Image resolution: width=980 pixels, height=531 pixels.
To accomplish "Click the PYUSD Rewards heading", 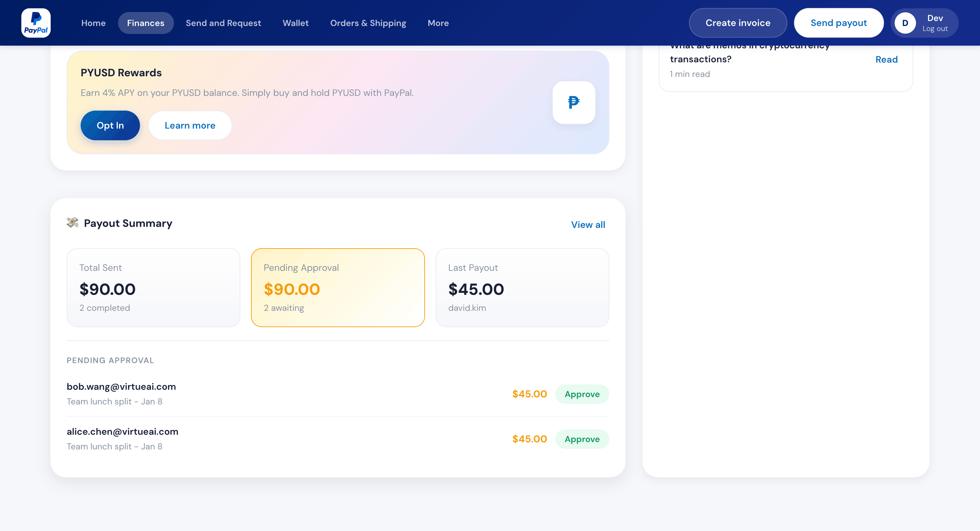I will (x=121, y=73).
